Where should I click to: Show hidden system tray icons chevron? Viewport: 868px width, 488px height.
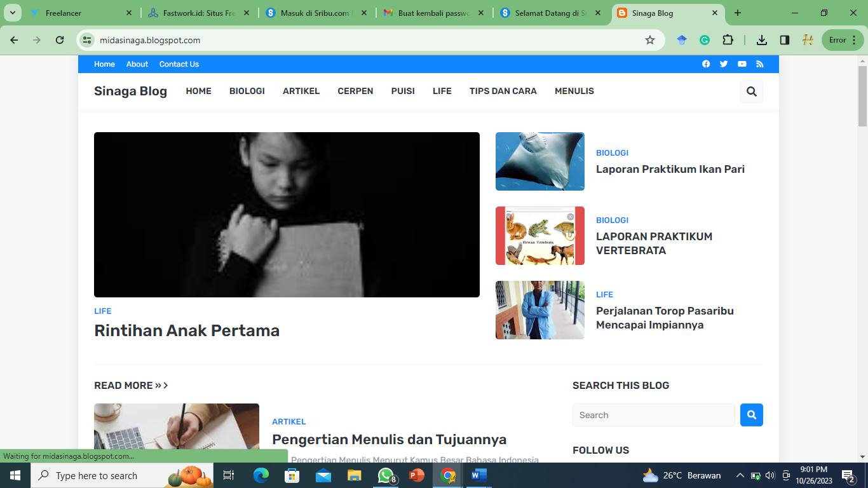click(x=740, y=475)
